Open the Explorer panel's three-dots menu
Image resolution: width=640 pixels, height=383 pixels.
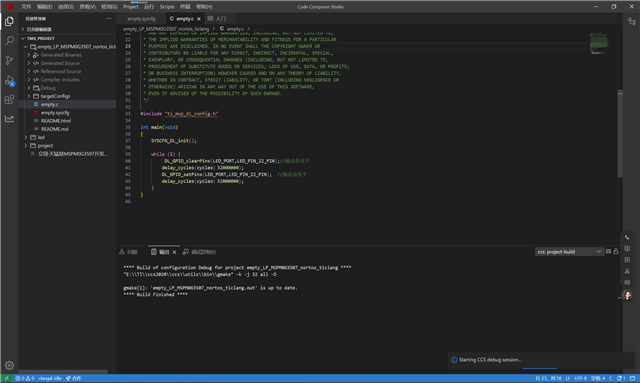(x=108, y=18)
